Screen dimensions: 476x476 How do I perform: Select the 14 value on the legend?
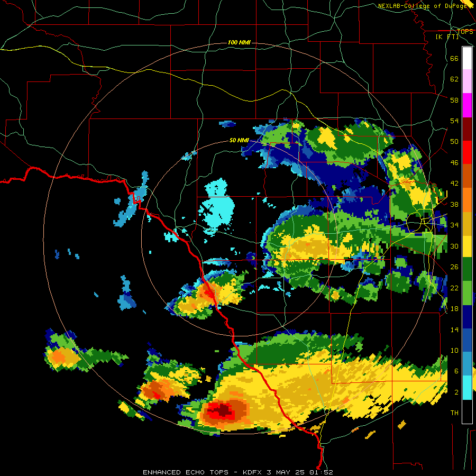click(454, 329)
